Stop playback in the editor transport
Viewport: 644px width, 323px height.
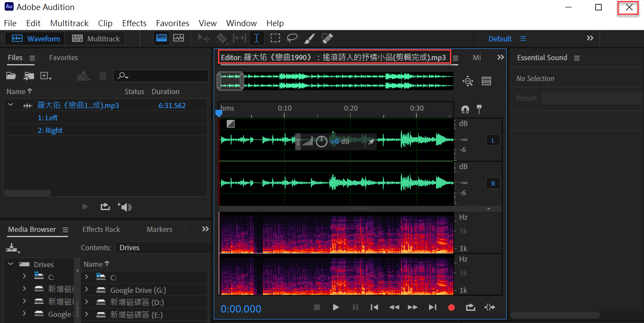pos(317,307)
